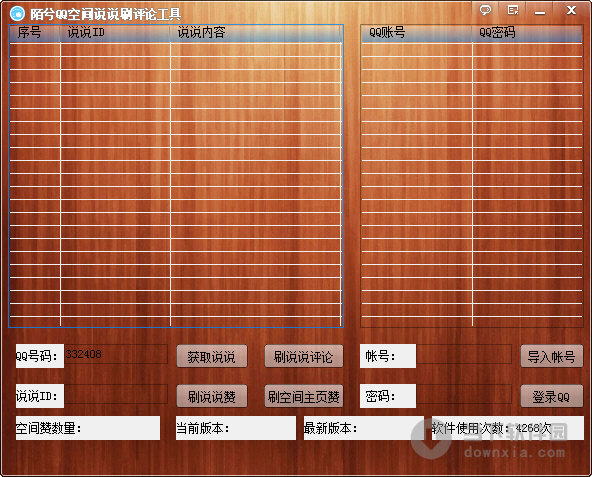The width and height of the screenshot is (592, 477).
Task: Open the feedback chat bubble icon
Action: pos(485,10)
